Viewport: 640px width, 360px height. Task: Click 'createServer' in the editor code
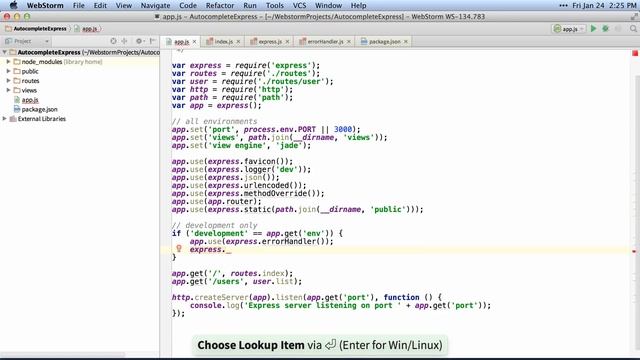click(222, 297)
